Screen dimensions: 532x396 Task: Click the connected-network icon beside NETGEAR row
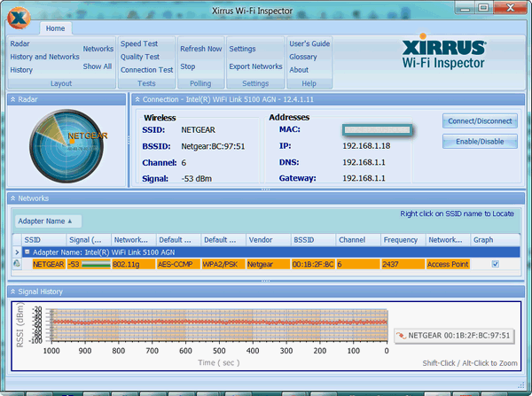(16, 264)
